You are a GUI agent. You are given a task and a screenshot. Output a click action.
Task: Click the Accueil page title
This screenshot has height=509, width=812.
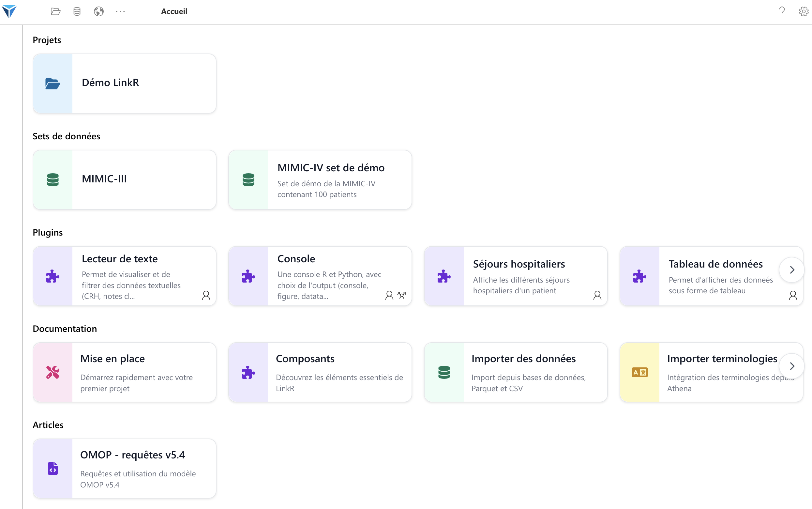tap(174, 11)
